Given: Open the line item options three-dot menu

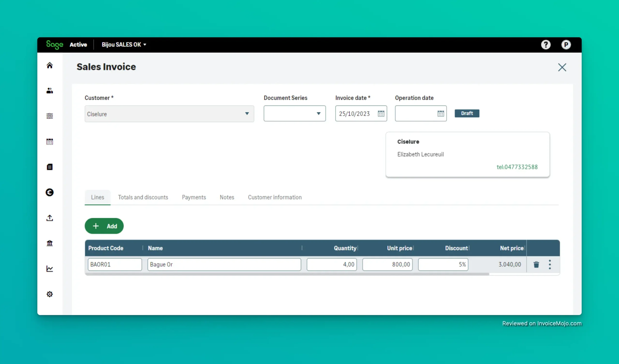Looking at the screenshot, I should [x=550, y=264].
